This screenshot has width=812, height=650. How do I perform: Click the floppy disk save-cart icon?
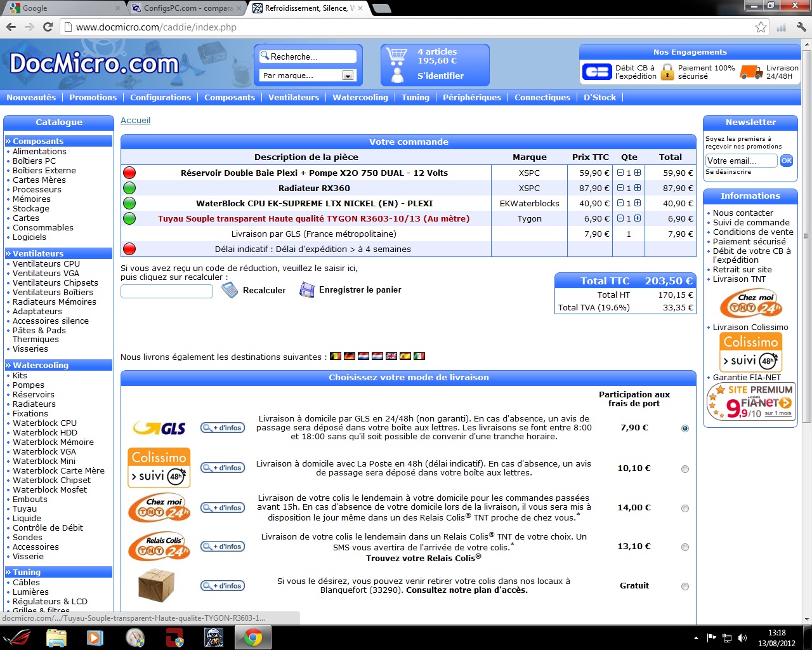[307, 290]
